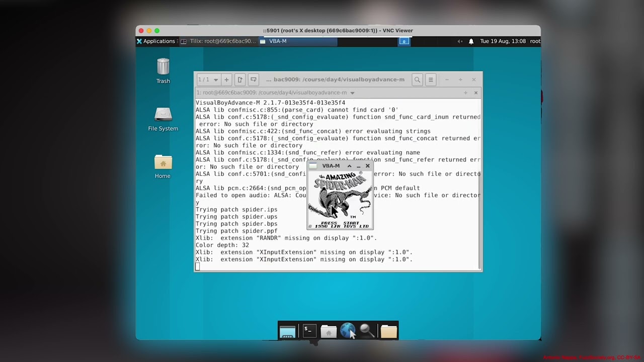Expand the terminal title dropdown arrow
Screen dimensions: 644x362
352,93
